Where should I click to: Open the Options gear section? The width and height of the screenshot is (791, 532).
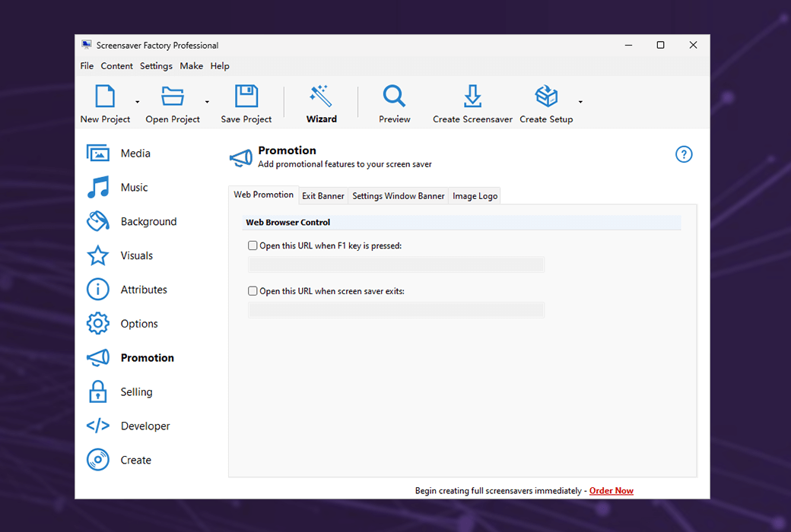click(x=122, y=324)
